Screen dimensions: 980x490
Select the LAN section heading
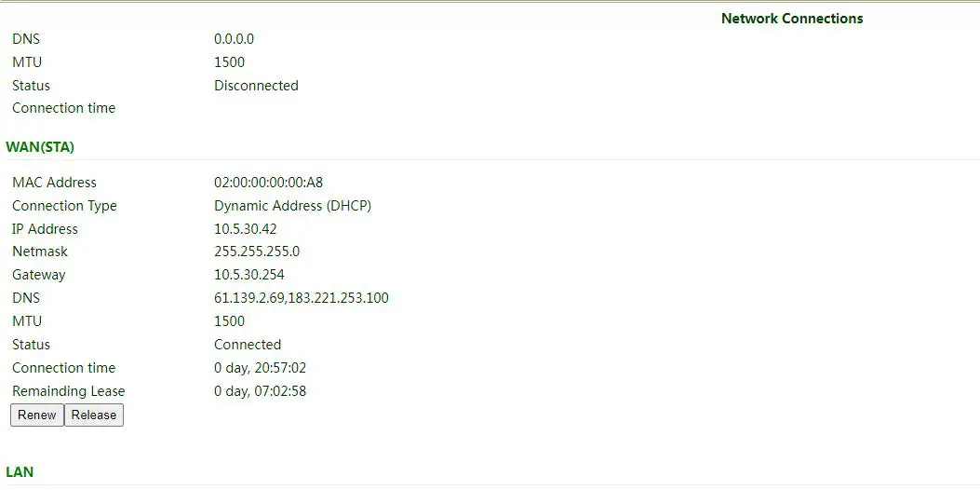coord(20,472)
